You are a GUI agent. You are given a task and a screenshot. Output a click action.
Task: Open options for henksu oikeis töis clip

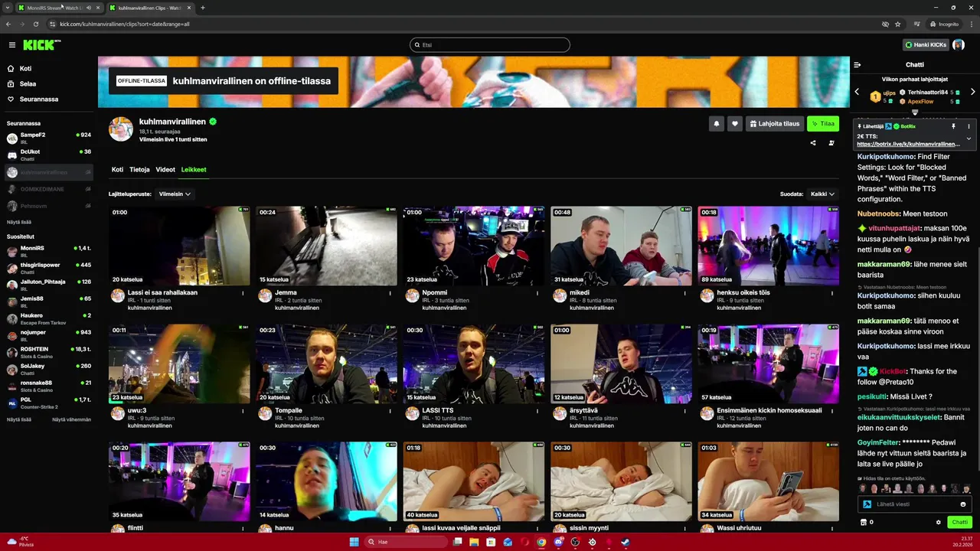pos(831,293)
